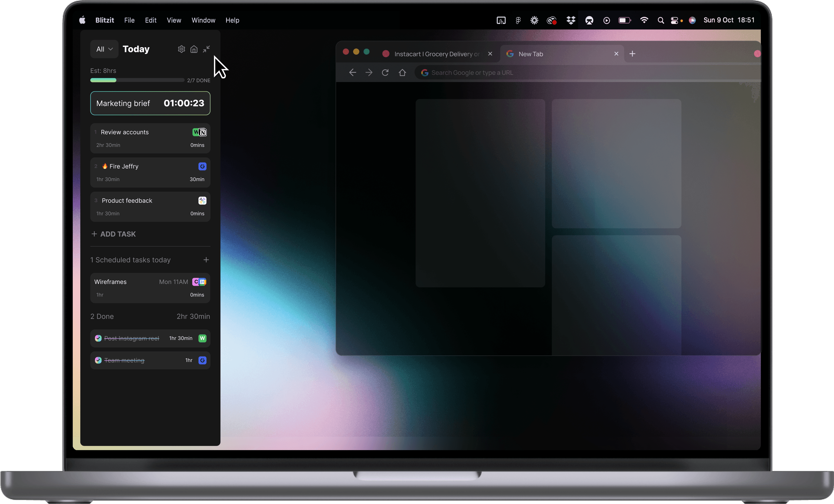This screenshot has height=504, width=834.
Task: Collapse Blitzit panel with the minimize arrows icon
Action: coord(206,49)
